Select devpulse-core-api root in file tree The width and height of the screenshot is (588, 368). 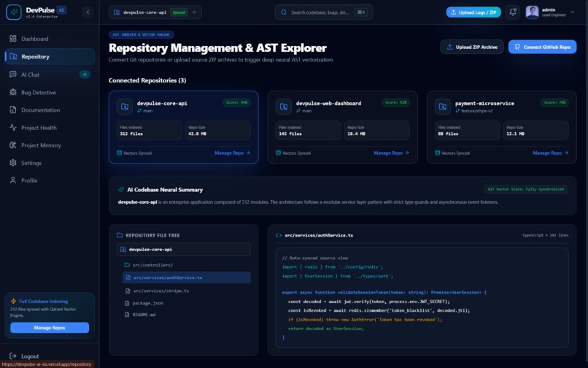pyautogui.click(x=184, y=249)
